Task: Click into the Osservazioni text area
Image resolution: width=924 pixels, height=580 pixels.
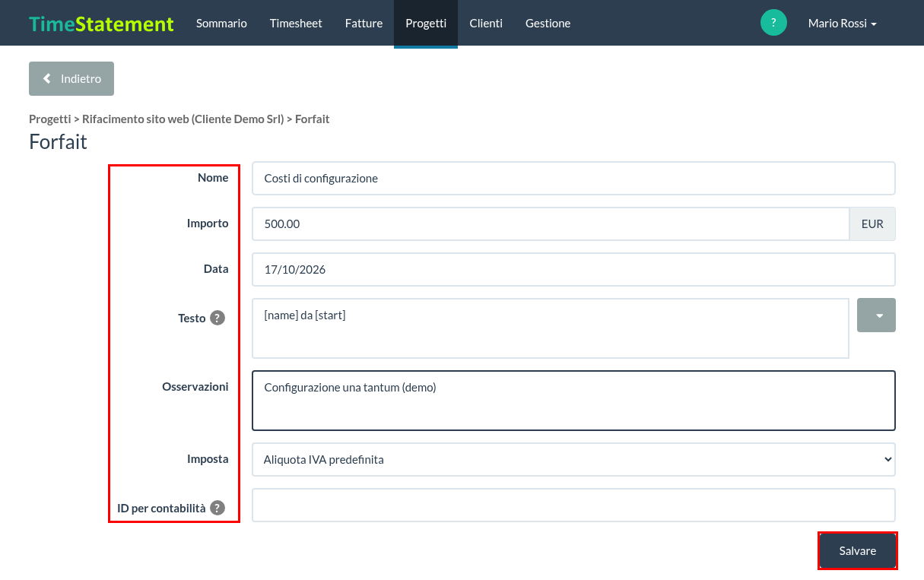Action: tap(573, 401)
